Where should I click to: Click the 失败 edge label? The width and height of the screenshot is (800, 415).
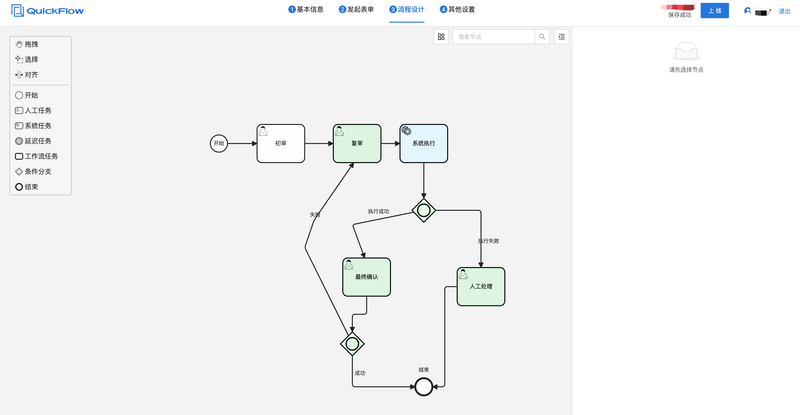[x=315, y=215]
